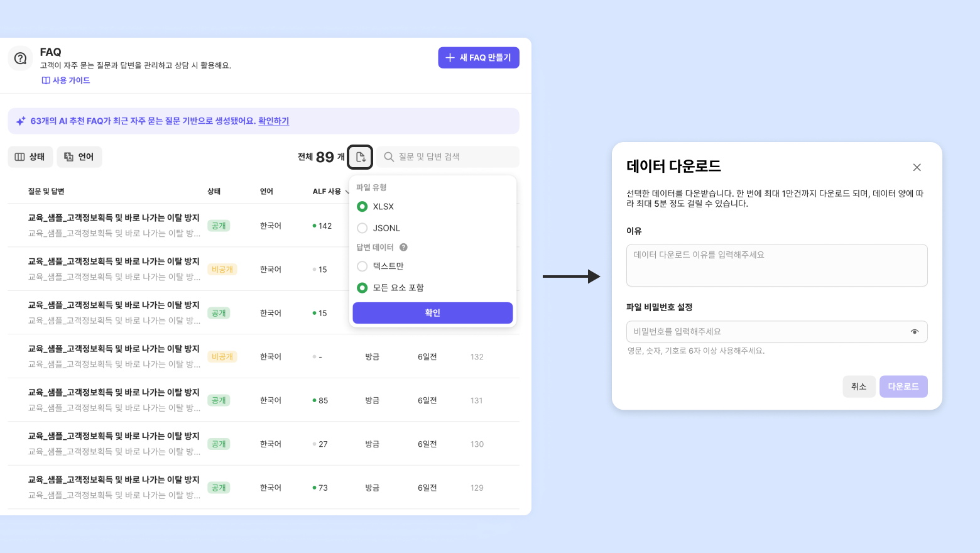Screen dimensions: 980x553
Task: Click the 공개 badge in row 129
Action: click(219, 488)
